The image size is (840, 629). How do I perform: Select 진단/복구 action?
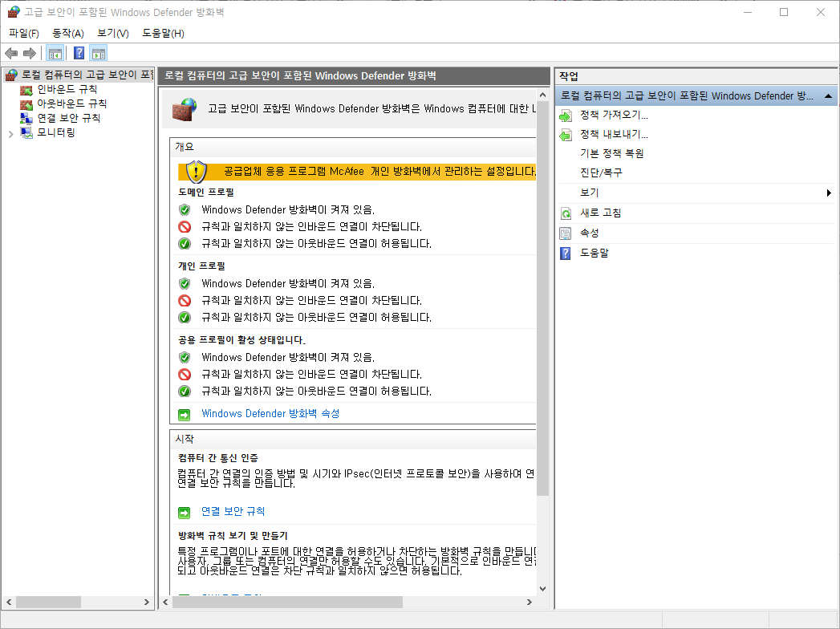(601, 173)
